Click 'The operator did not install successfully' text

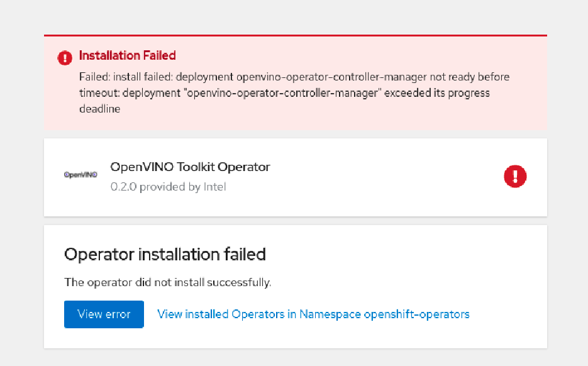tap(168, 282)
